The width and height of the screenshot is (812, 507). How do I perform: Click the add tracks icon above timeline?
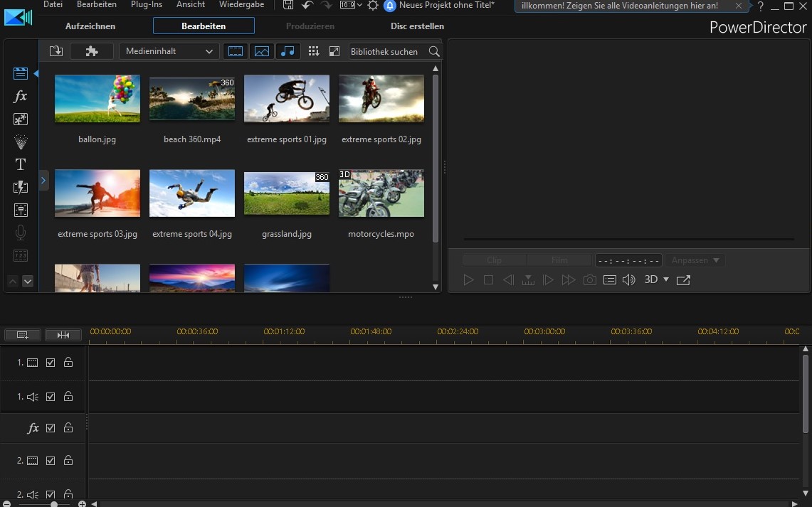point(22,335)
